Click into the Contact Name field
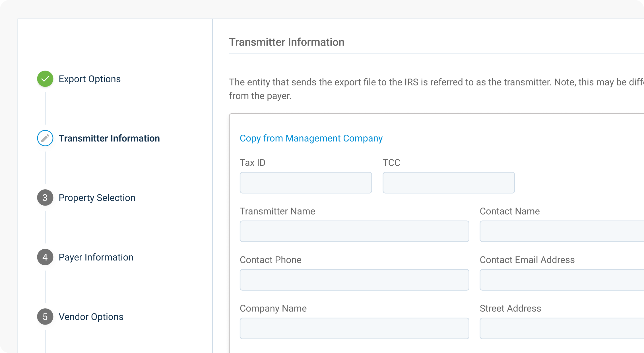 pos(562,231)
